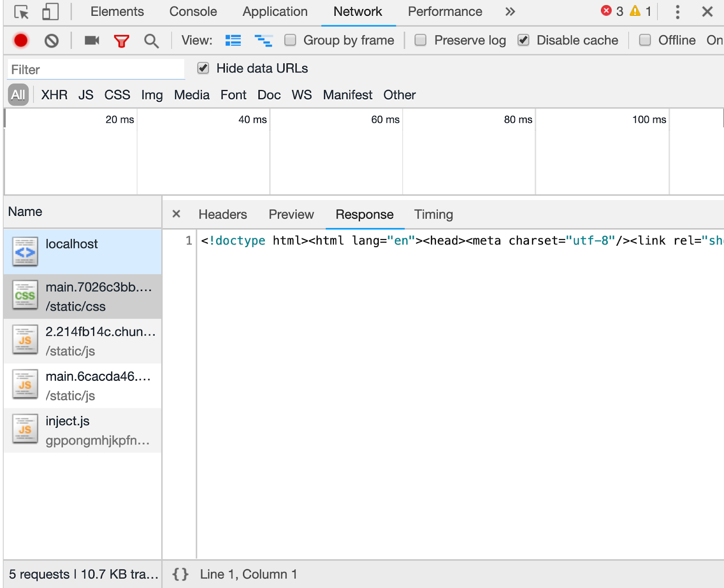
Task: Pretty print response with braces icon
Action: point(180,574)
